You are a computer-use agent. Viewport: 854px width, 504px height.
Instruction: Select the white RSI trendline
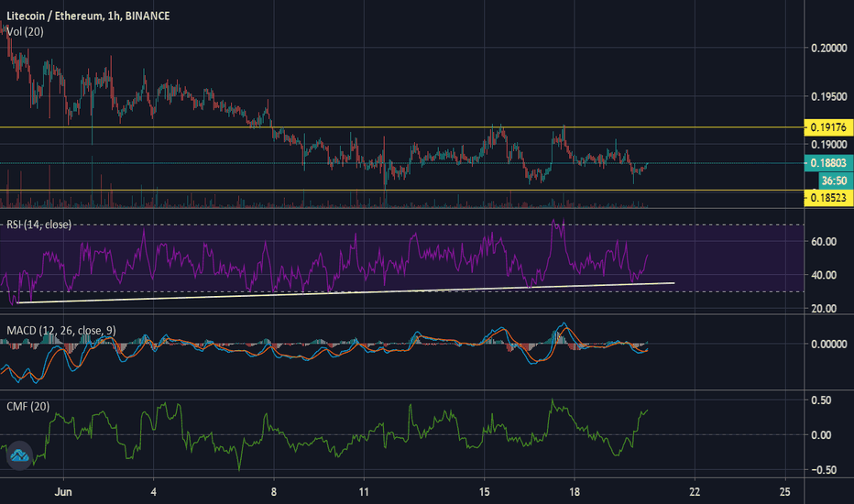[x=345, y=292]
